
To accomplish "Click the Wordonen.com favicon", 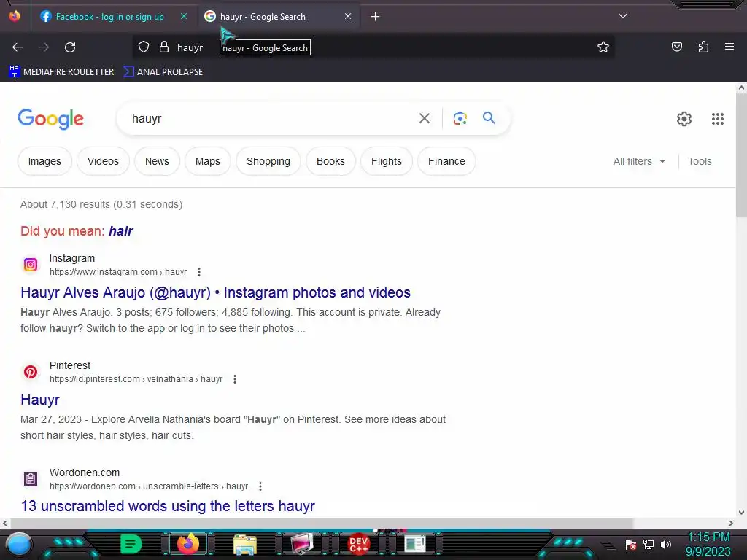I will [x=31, y=479].
